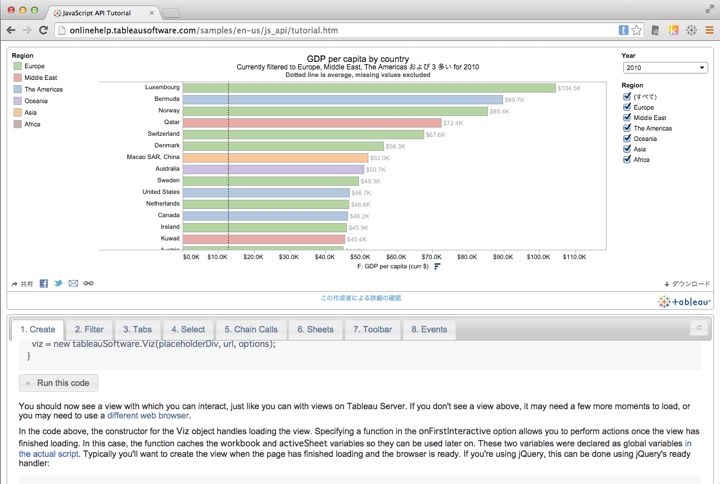This screenshot has width=720, height=484.
Task: Click the Australia bar in the chart
Action: point(274,169)
